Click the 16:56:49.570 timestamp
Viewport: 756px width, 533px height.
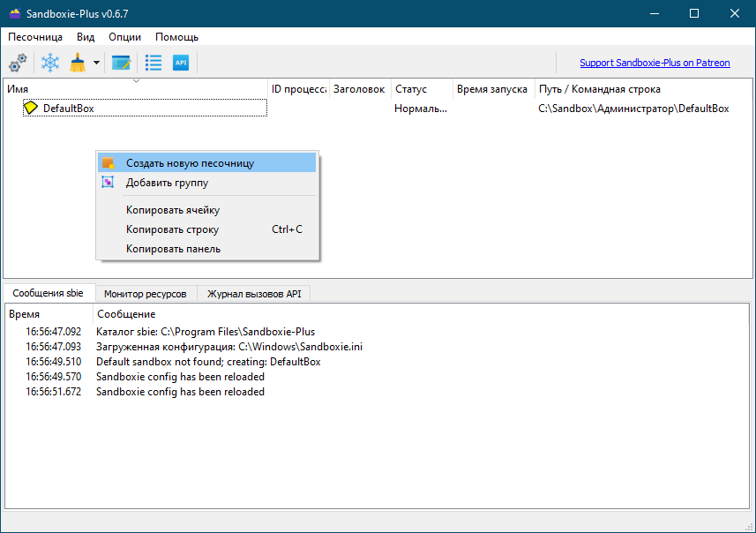pyautogui.click(x=54, y=377)
